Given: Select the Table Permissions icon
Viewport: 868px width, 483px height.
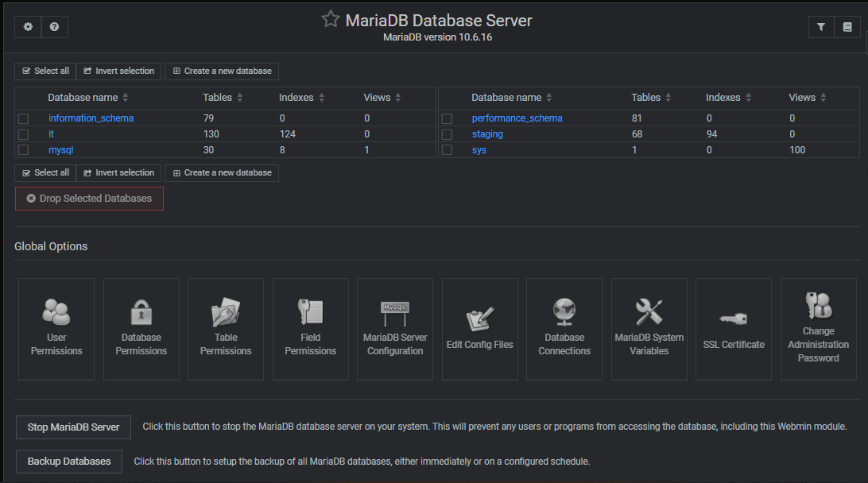Looking at the screenshot, I should (x=225, y=328).
